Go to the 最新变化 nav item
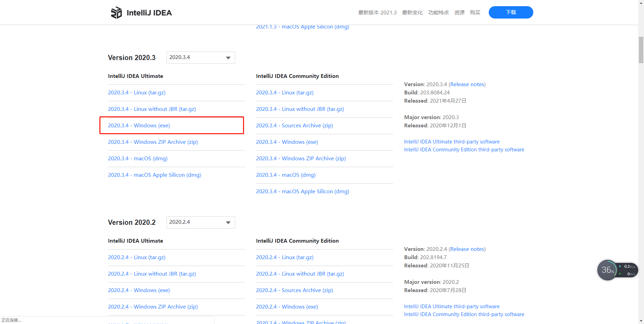This screenshot has width=644, height=324. click(x=412, y=13)
